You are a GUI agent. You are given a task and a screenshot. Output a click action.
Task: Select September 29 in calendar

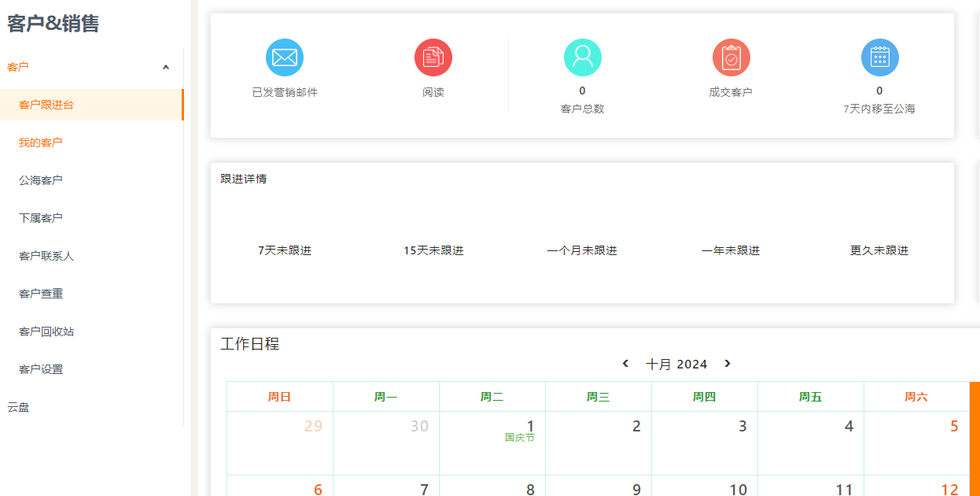coord(280,443)
